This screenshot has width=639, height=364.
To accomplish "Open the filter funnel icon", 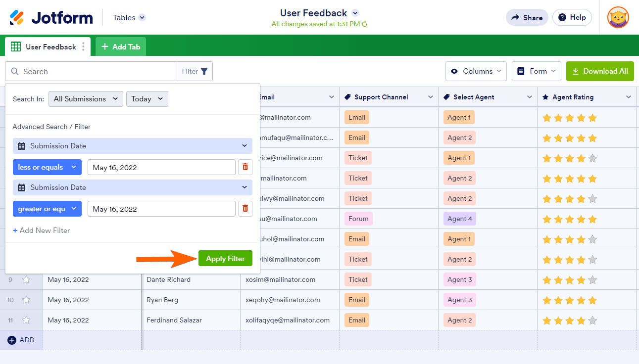I will tap(204, 71).
